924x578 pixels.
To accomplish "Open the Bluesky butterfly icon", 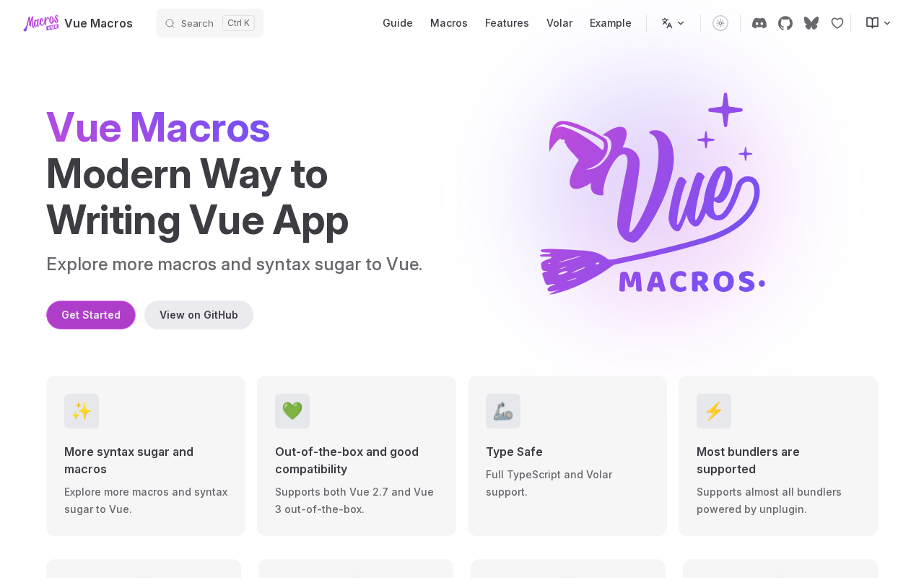I will click(811, 23).
